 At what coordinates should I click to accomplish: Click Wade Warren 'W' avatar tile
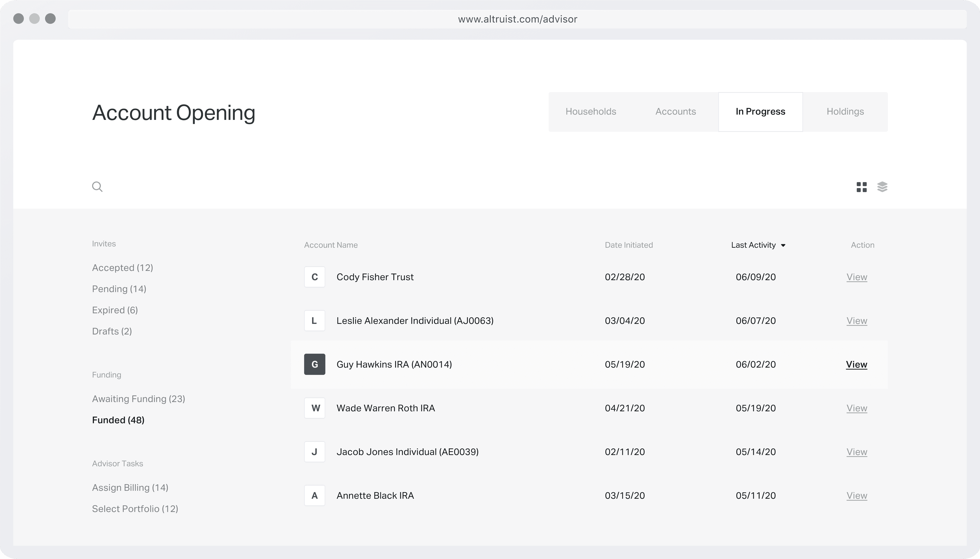pyautogui.click(x=315, y=408)
